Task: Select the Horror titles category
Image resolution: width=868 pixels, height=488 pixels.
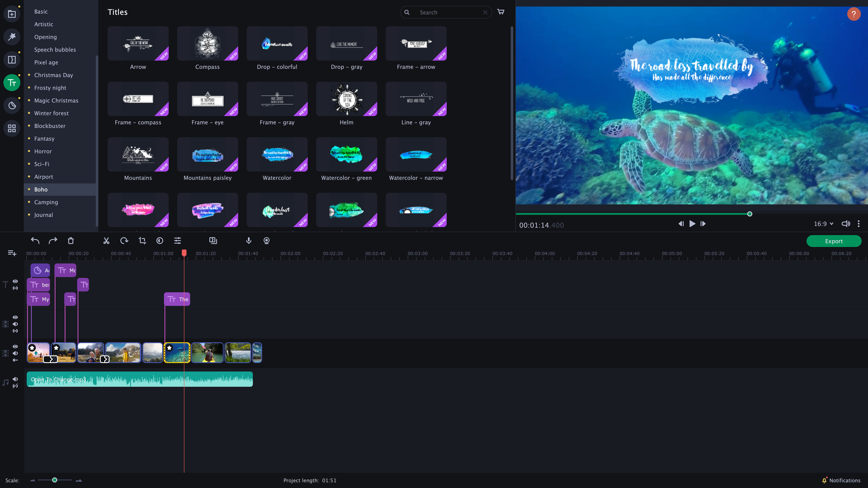Action: (x=43, y=151)
